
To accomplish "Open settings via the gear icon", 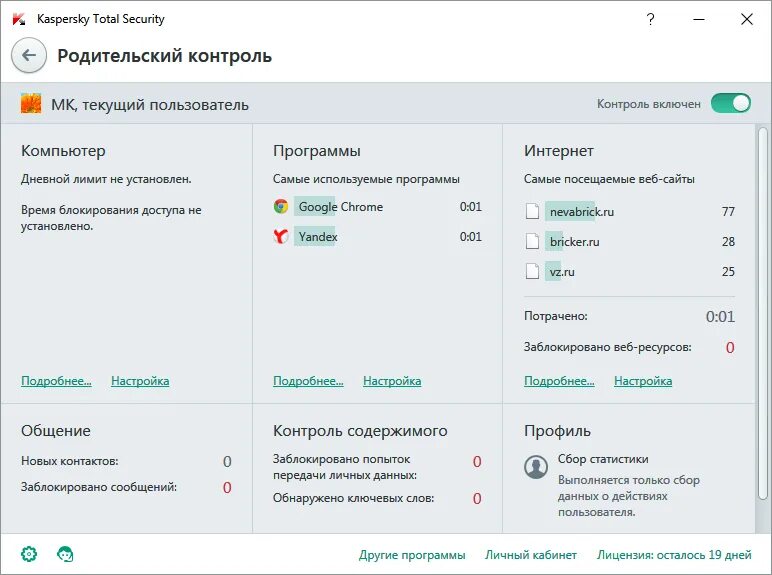I will 29,554.
